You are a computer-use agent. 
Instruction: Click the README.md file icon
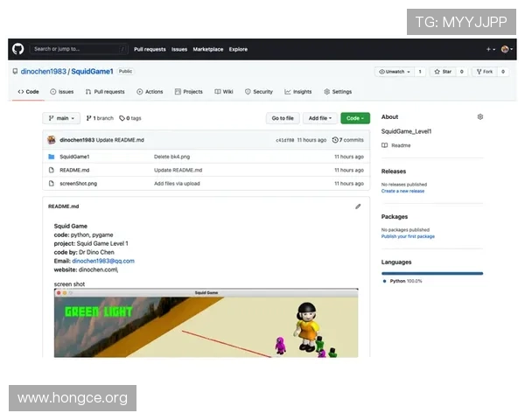click(x=52, y=170)
